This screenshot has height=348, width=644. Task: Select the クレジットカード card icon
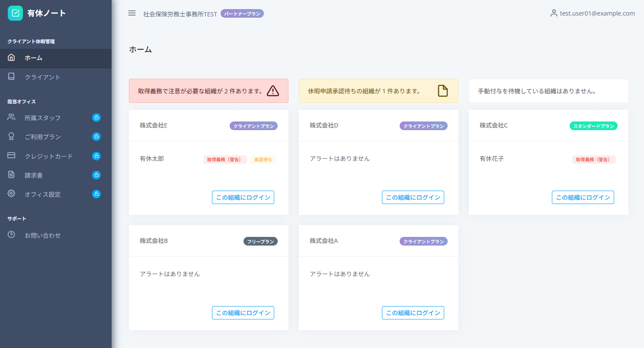coord(11,156)
